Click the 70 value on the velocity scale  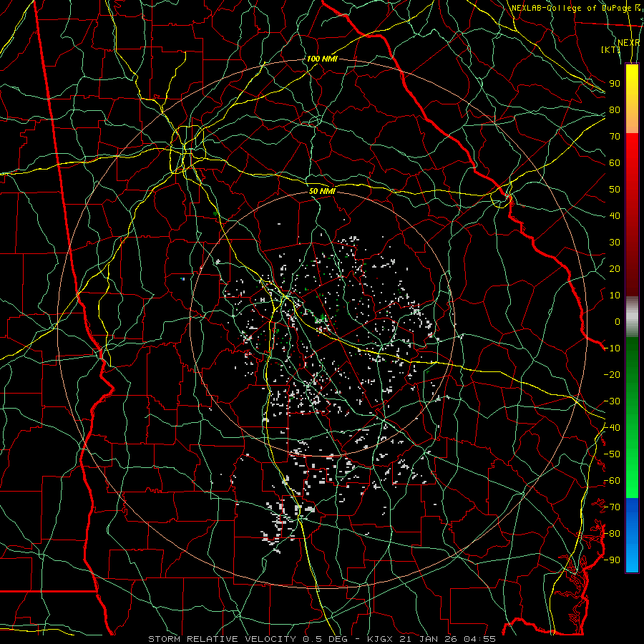(615, 137)
